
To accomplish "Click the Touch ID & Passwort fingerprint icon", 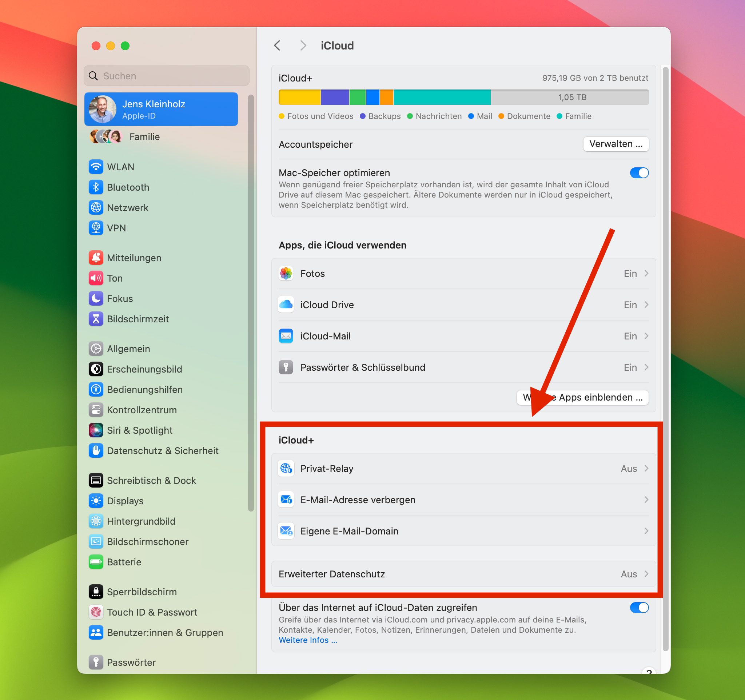I will click(96, 612).
